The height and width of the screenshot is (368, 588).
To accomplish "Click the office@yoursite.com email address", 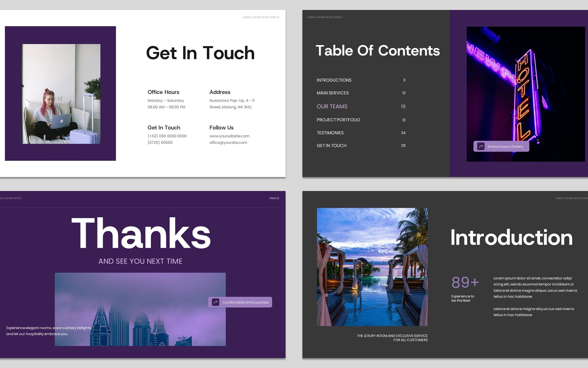I will (x=228, y=143).
